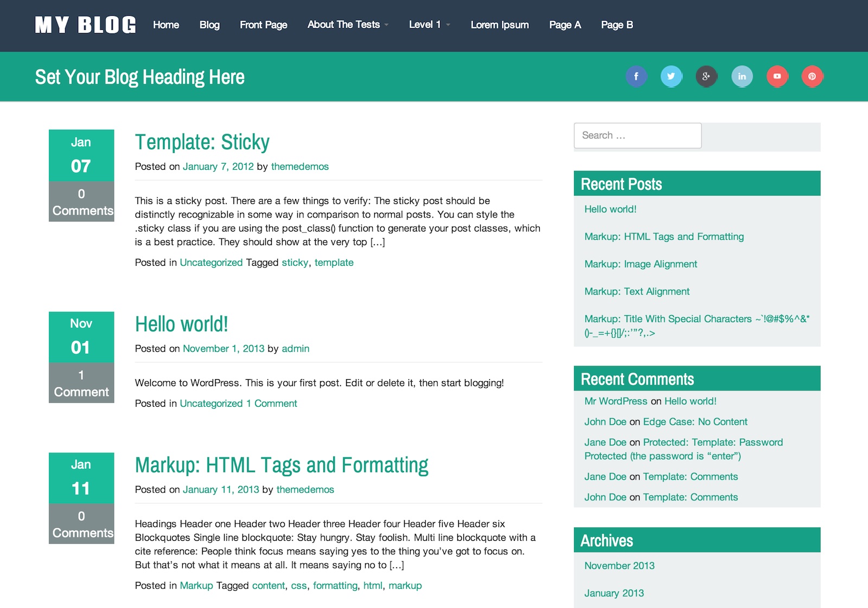868x608 pixels.
Task: Click the Jan 07 date badge
Action: (x=81, y=155)
